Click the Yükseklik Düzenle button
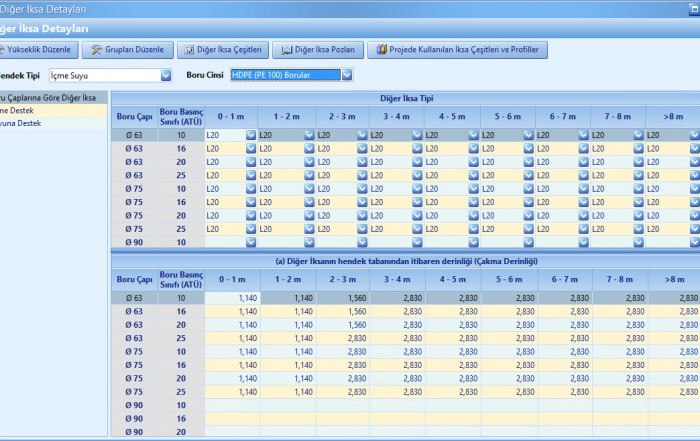 39,49
